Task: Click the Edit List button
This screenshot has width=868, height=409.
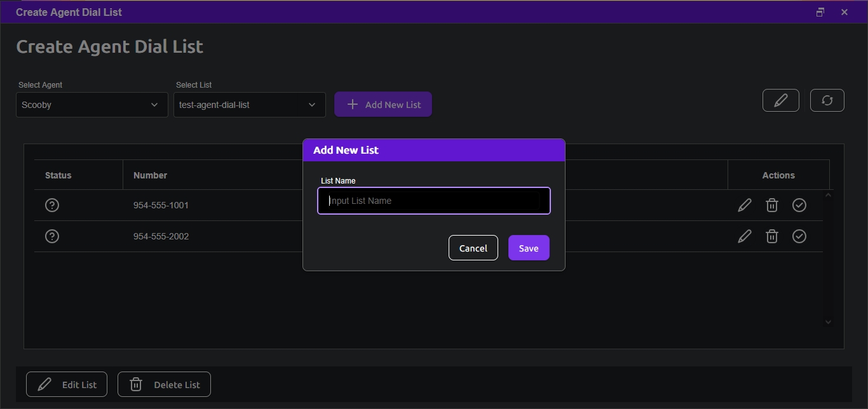Action: (67, 384)
